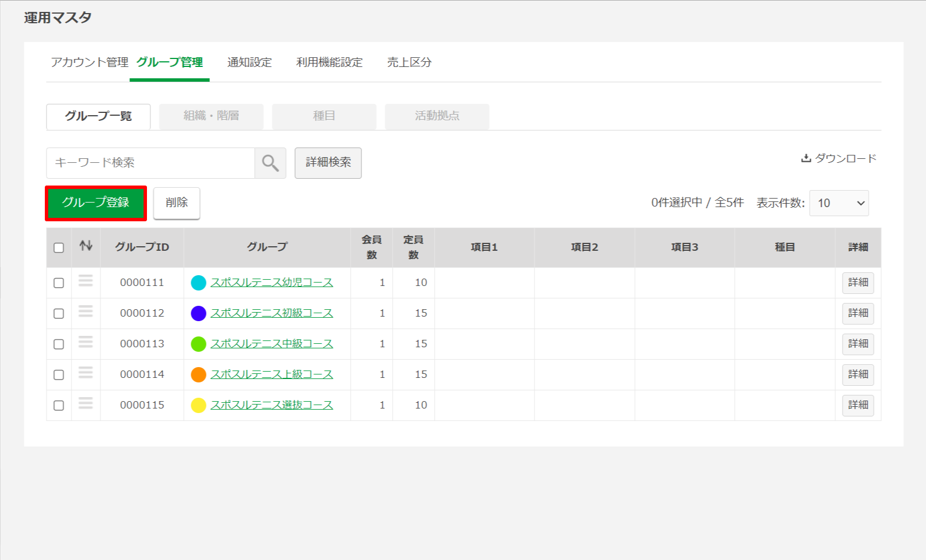Click drag handle icon for row 0000113
This screenshot has width=926, height=560.
86,342
